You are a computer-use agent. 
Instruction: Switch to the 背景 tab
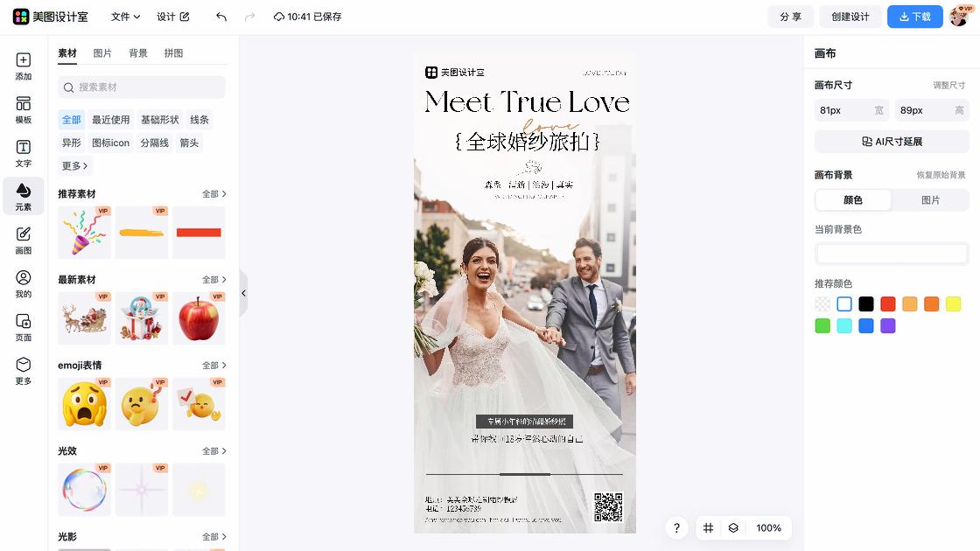138,53
